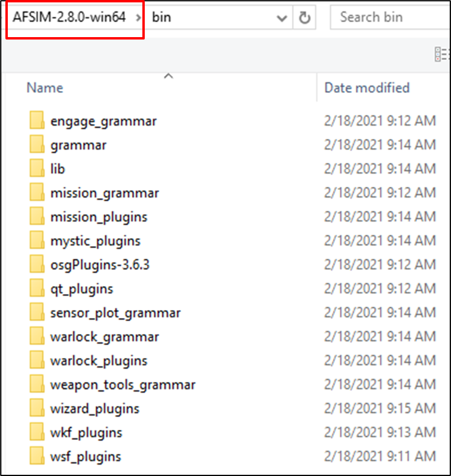
Task: Click the view options icon at right
Action: pos(442,54)
